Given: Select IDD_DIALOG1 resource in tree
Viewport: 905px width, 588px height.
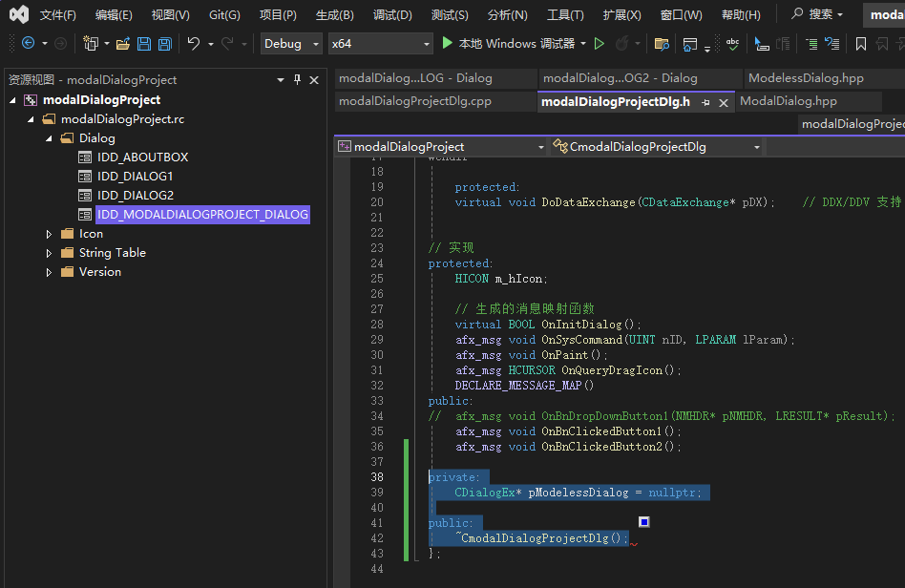Looking at the screenshot, I should coord(135,177).
